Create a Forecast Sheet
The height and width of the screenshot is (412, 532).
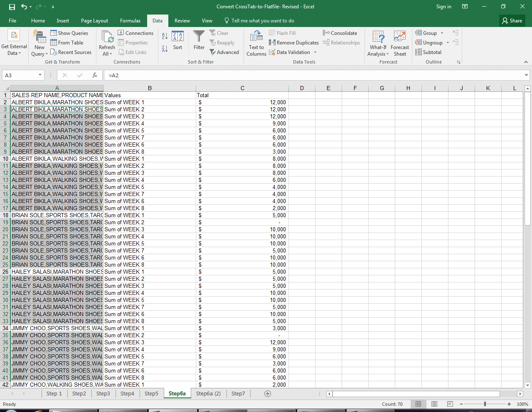400,43
